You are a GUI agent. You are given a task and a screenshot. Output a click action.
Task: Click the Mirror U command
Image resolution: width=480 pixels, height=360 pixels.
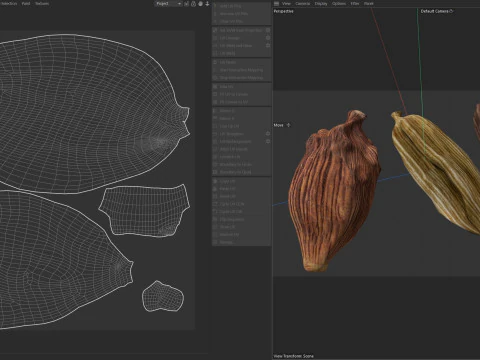(241, 111)
